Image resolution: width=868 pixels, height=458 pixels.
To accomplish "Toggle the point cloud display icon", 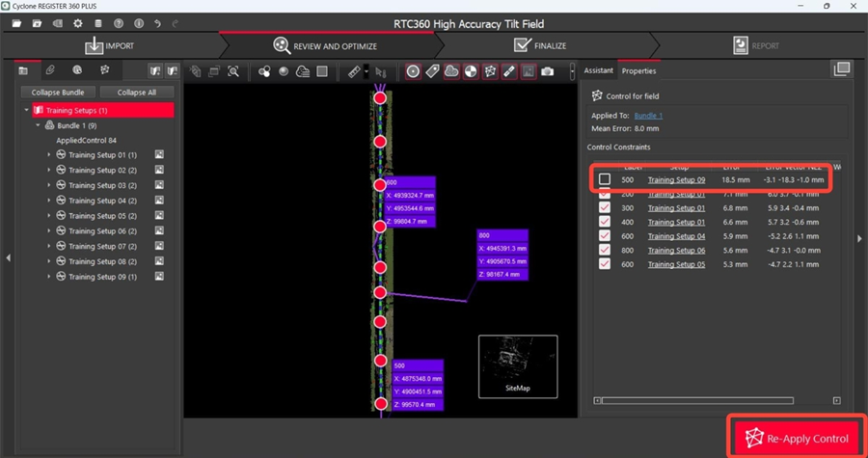I will (x=451, y=71).
